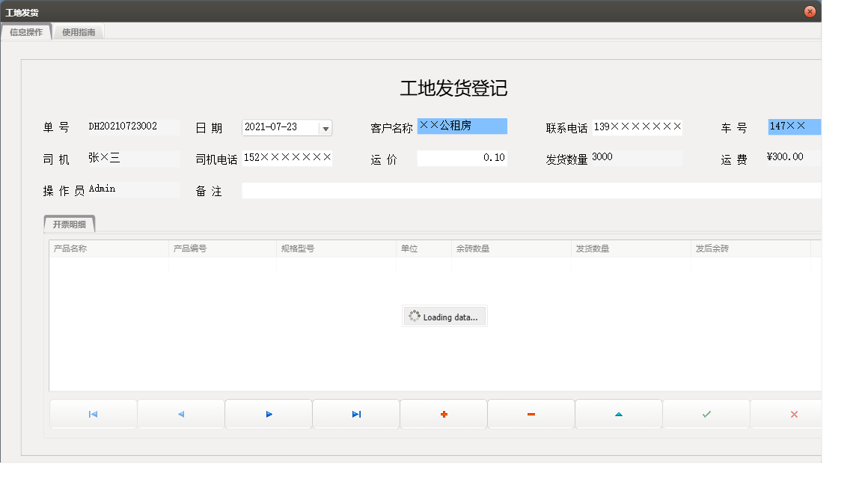The width and height of the screenshot is (868, 488).
Task: Navigate to the first record
Action: coord(93,414)
